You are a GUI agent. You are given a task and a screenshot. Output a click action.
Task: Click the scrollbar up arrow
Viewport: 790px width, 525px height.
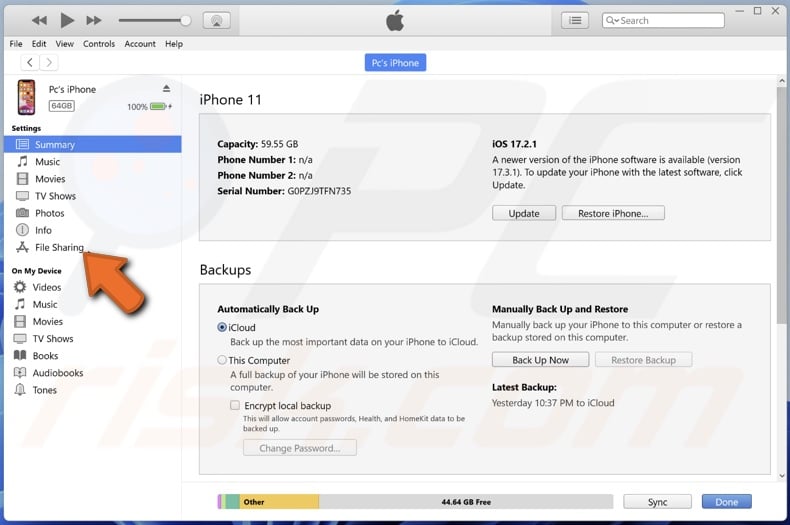coord(781,81)
